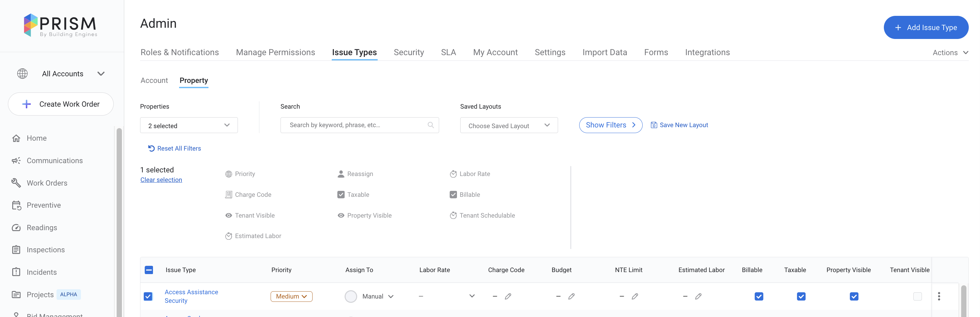Click the Save New Layout disk icon
This screenshot has height=317, width=980.
[x=654, y=125]
